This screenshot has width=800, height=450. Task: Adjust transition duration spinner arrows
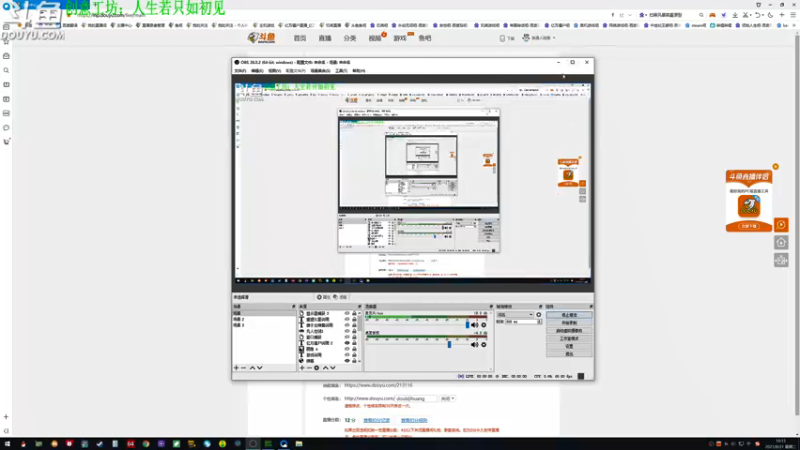pyautogui.click(x=539, y=322)
